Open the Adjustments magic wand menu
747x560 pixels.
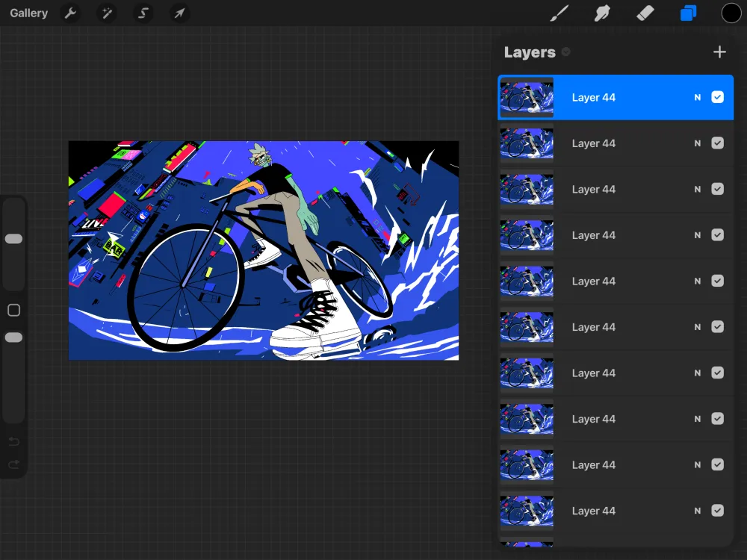107,13
